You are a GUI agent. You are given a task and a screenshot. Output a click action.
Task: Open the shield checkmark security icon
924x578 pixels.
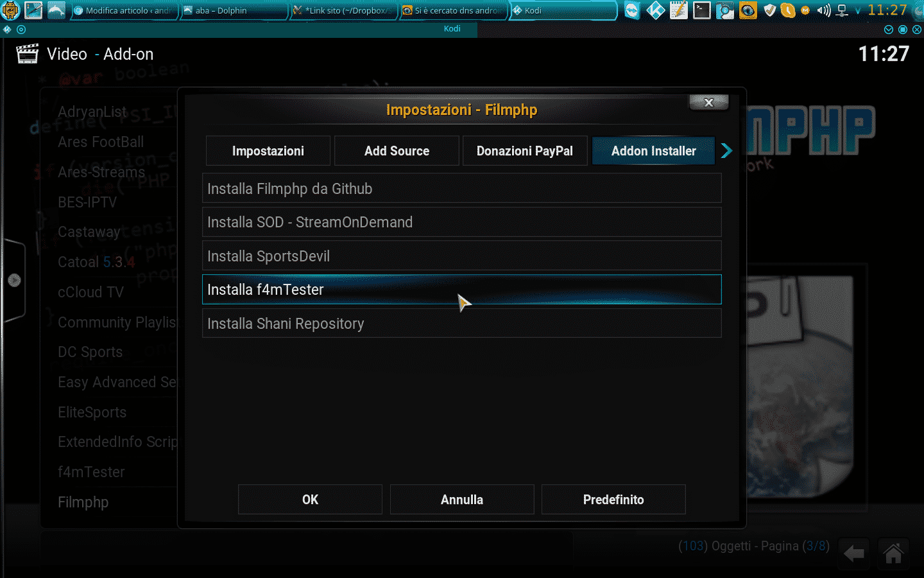click(770, 10)
